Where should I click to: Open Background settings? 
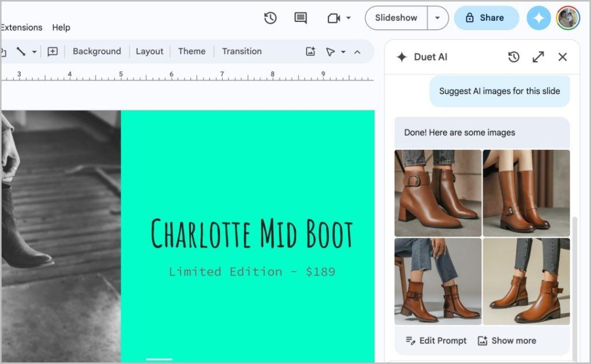coord(97,51)
